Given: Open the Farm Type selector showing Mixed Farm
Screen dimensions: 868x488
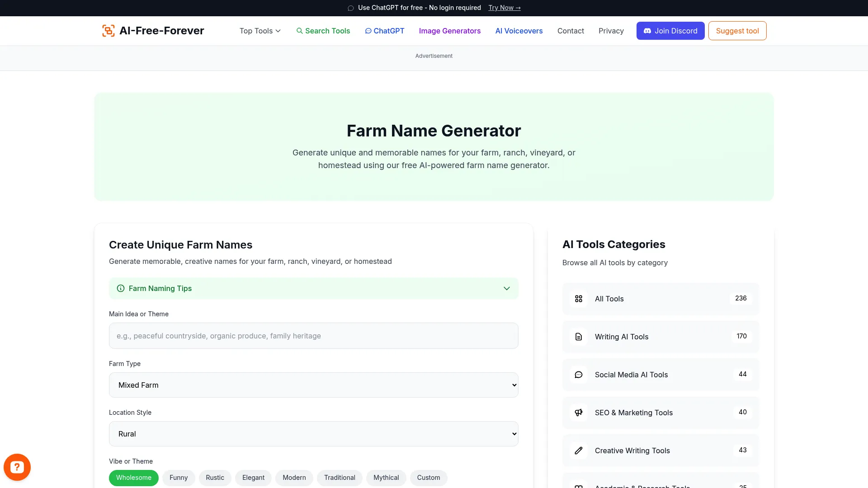Looking at the screenshot, I should click(x=313, y=385).
